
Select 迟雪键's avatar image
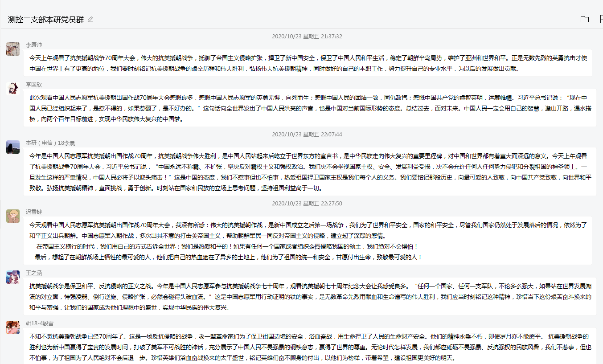pos(12,216)
